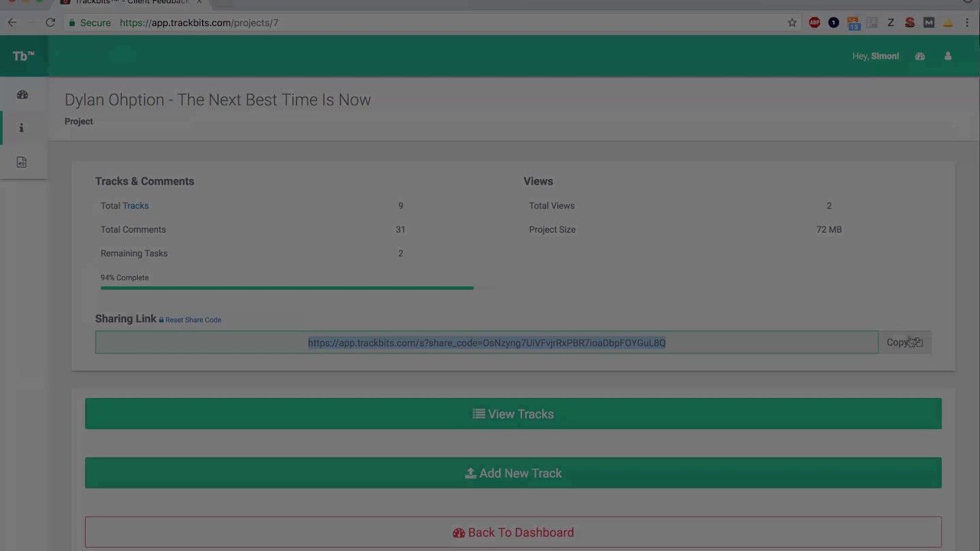Click dashboard icon in top header

(920, 56)
